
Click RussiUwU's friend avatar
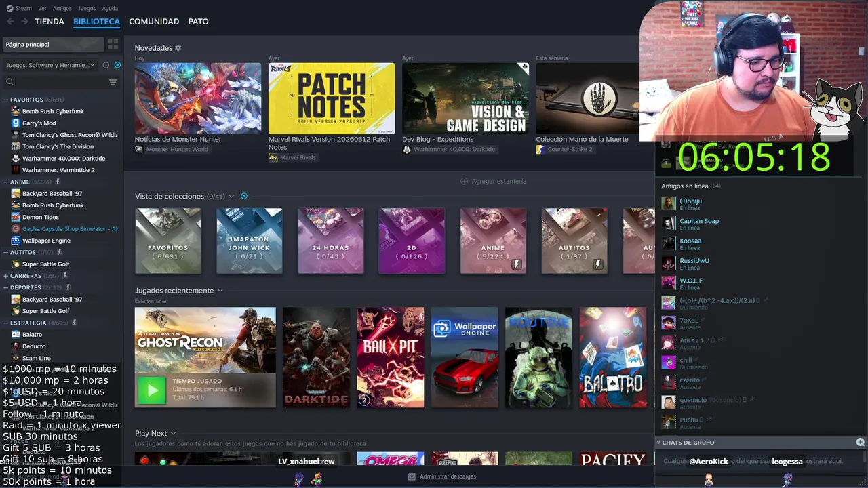669,263
